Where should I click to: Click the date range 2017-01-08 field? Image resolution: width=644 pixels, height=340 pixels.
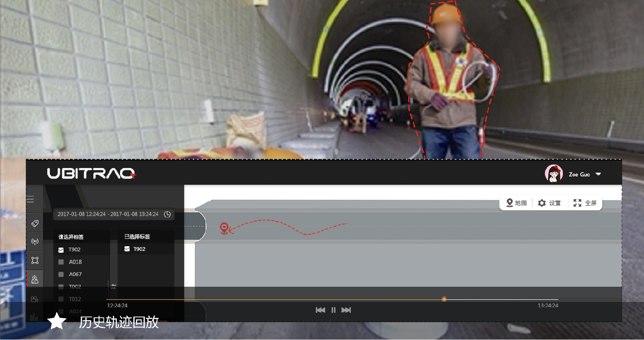(x=108, y=214)
